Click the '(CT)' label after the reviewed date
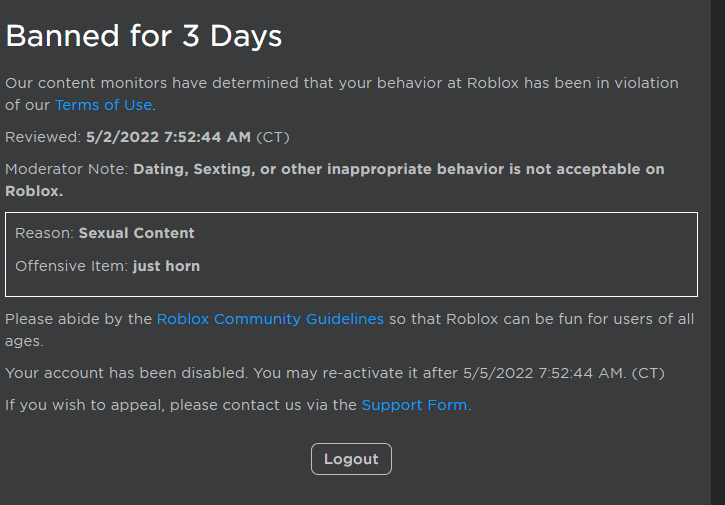This screenshot has width=725, height=505. 273,137
